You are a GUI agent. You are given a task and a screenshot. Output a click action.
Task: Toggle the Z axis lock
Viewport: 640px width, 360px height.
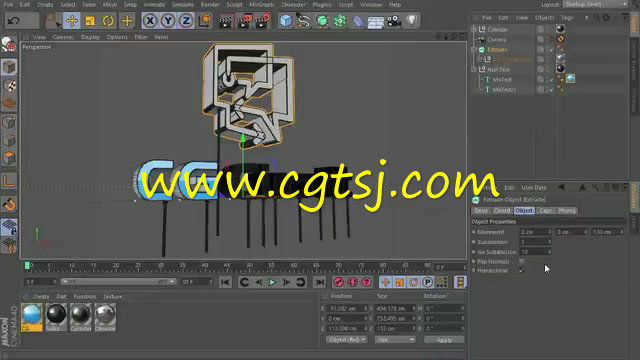pos(186,20)
